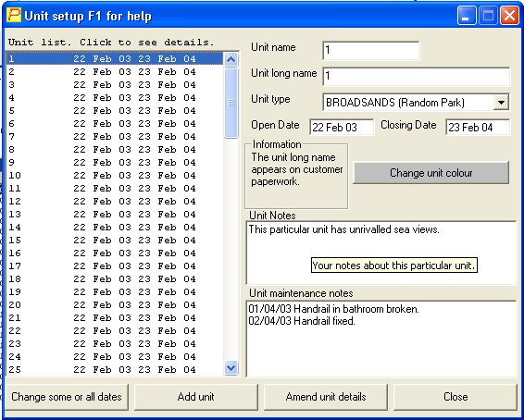The height and width of the screenshot is (420, 524).
Task: Click the Unit long name field
Action: pyautogui.click(x=417, y=76)
